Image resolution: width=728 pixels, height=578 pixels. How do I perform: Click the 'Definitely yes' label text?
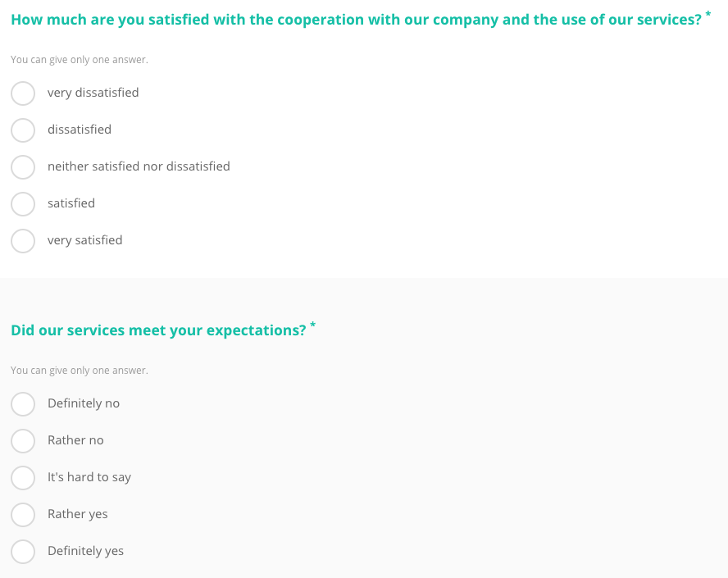pyautogui.click(x=85, y=551)
